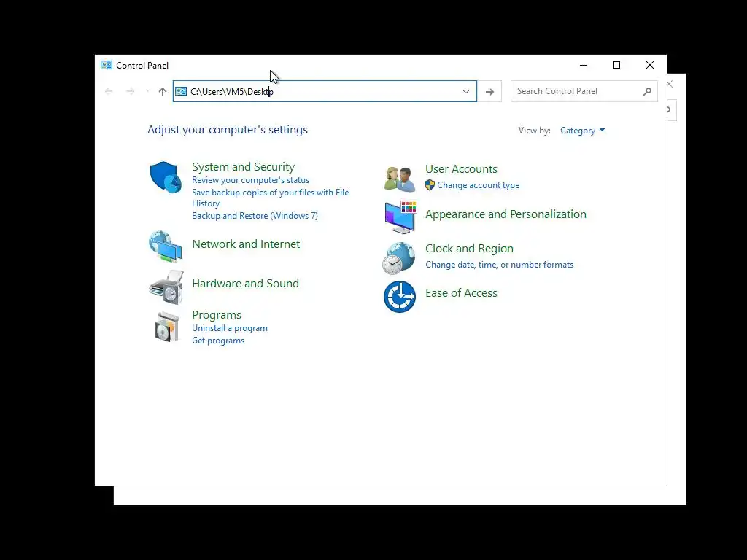The height and width of the screenshot is (560, 747).
Task: Expand the address bar history dropdown
Action: click(466, 91)
